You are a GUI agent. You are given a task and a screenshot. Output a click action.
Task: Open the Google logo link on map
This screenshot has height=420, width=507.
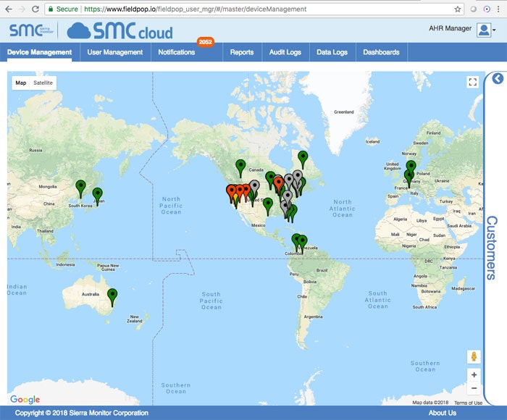point(25,399)
